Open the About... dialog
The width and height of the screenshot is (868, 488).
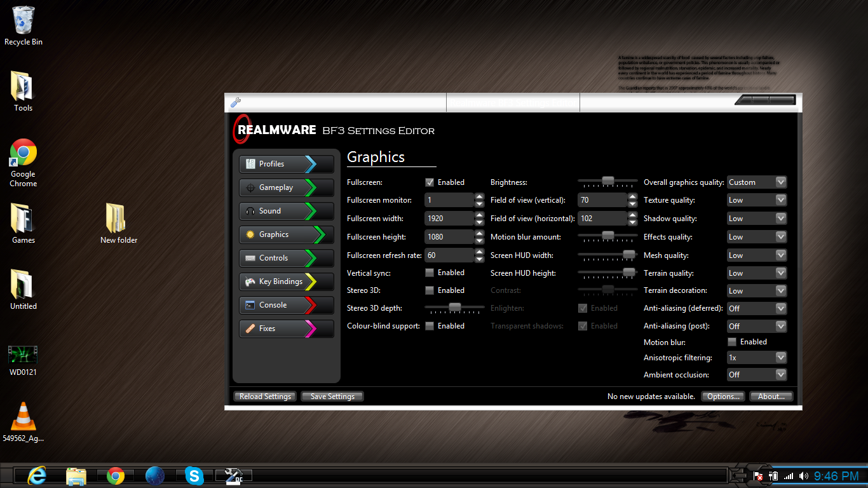(x=771, y=396)
